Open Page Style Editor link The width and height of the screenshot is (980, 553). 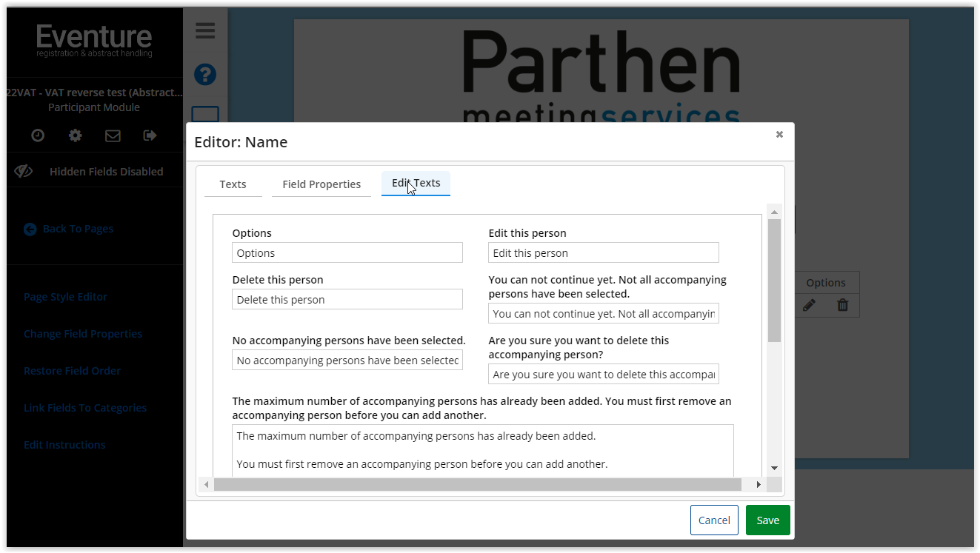65,297
